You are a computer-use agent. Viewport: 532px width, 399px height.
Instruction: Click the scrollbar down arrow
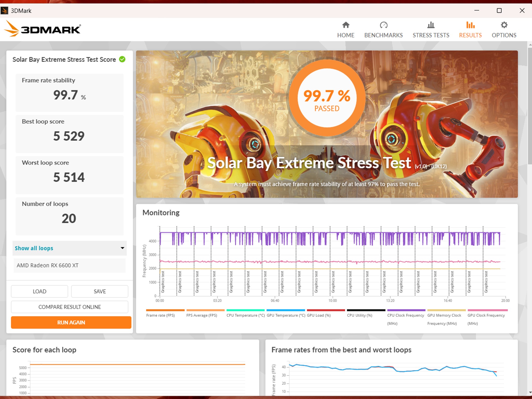pos(530,392)
